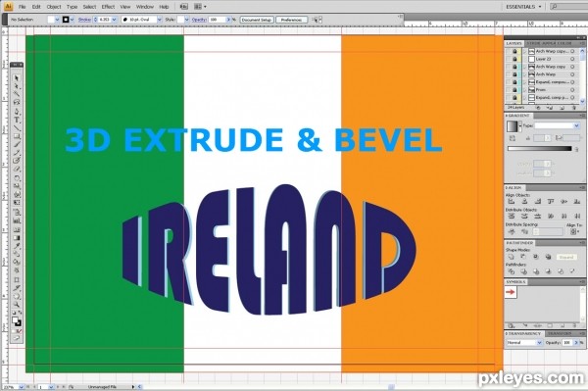The image size is (588, 391).
Task: Click target circle of Layer 23
Action: coord(572,59)
